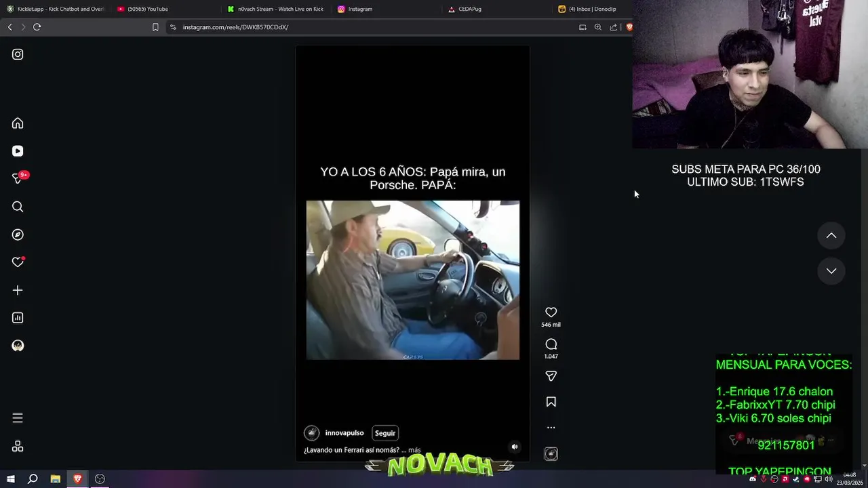Open the Windows Start menu
Image resolution: width=868 pixels, height=488 pixels.
(10, 479)
